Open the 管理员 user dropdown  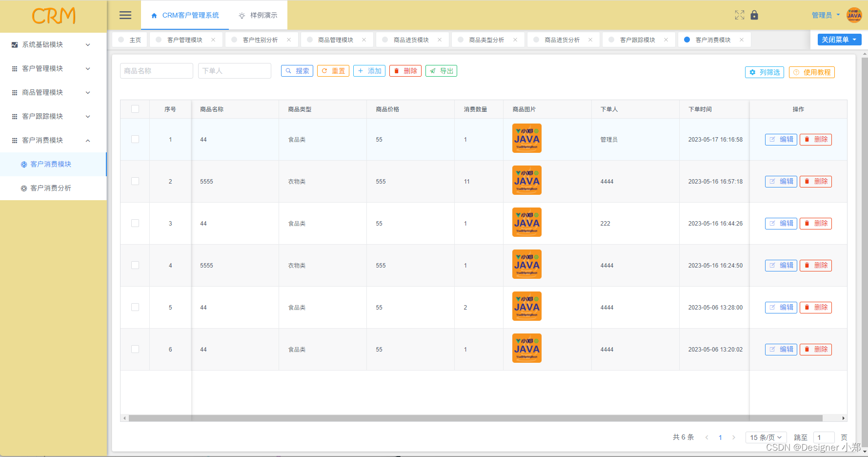tap(826, 15)
